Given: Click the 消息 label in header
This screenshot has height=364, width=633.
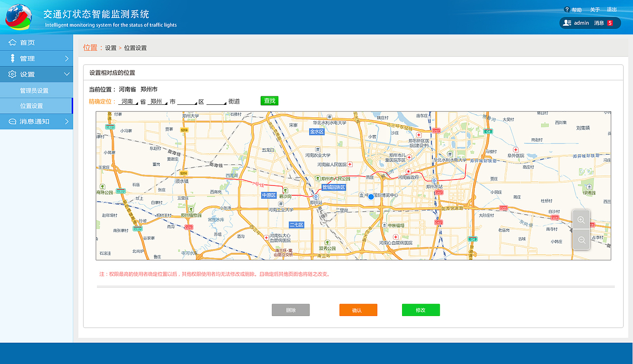Looking at the screenshot, I should [x=599, y=23].
